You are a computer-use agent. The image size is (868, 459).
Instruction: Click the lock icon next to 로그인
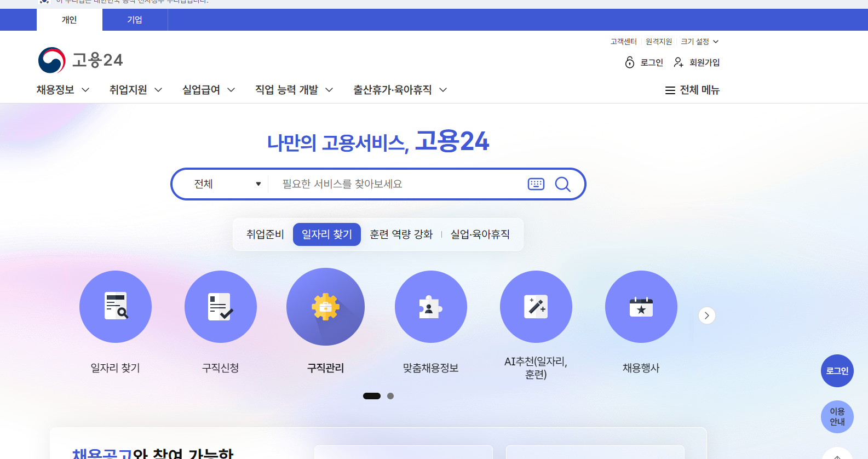click(x=630, y=62)
